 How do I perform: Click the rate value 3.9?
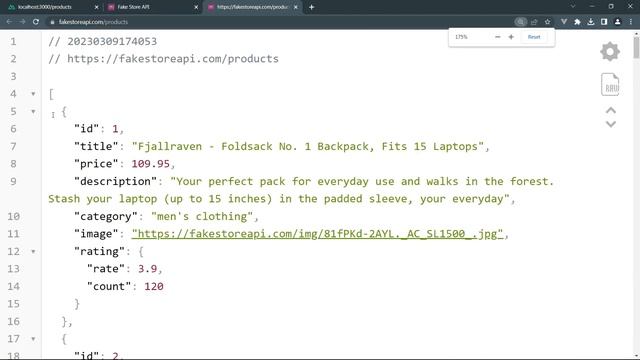point(147,269)
